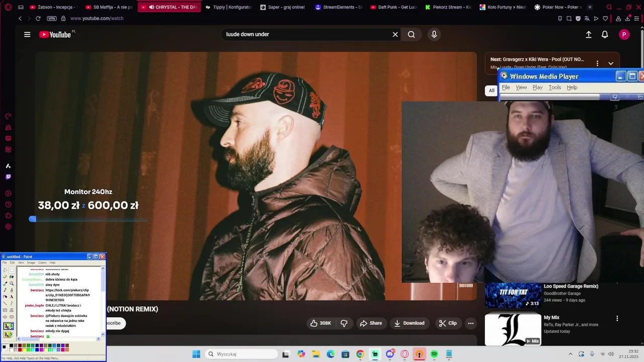The width and height of the screenshot is (644, 362).
Task: Open YouTube notifications bell
Action: pyautogui.click(x=605, y=34)
